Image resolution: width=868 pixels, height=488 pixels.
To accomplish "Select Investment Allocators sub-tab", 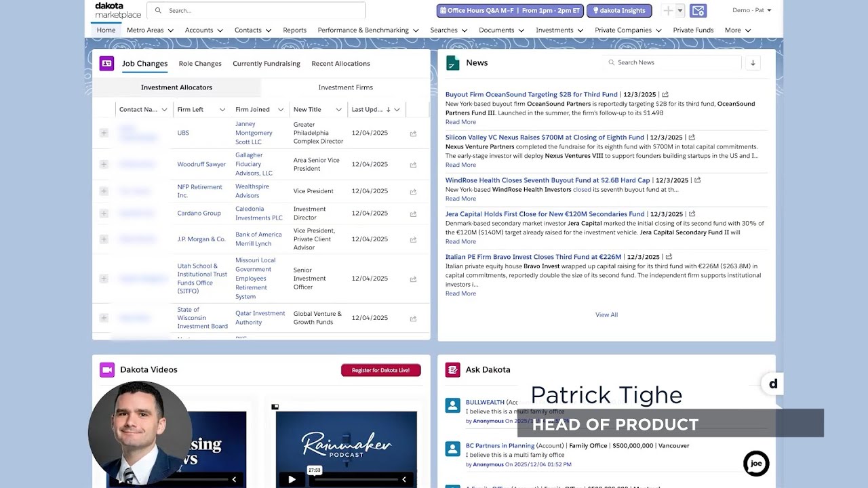I will click(x=176, y=87).
